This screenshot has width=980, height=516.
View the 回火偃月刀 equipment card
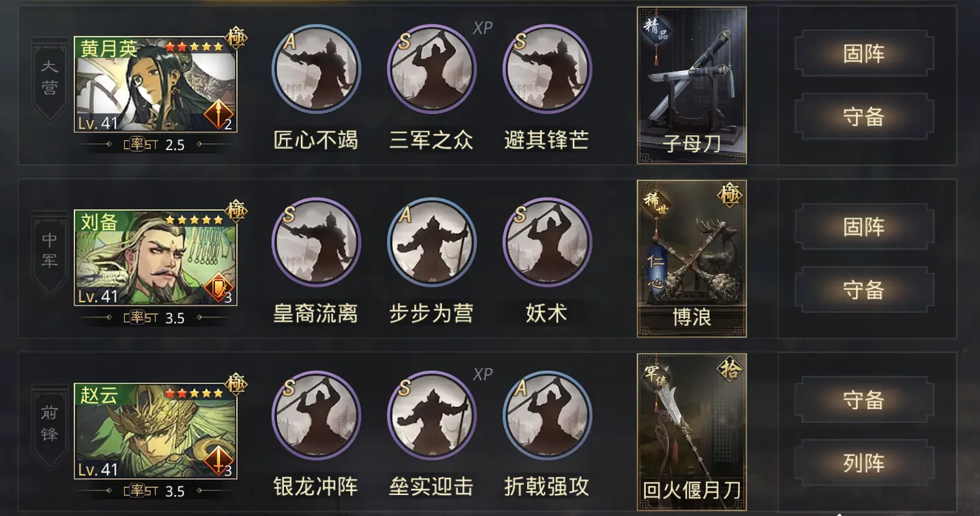click(692, 432)
